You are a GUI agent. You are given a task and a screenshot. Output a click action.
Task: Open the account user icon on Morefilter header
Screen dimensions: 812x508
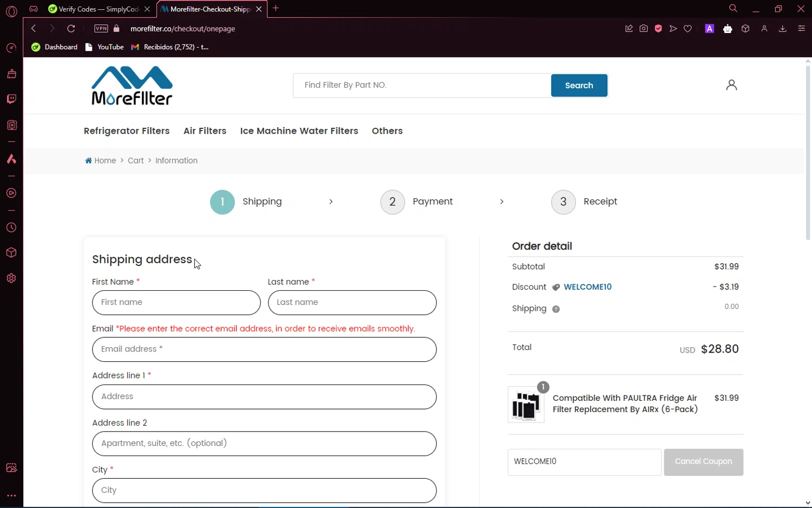click(x=731, y=85)
